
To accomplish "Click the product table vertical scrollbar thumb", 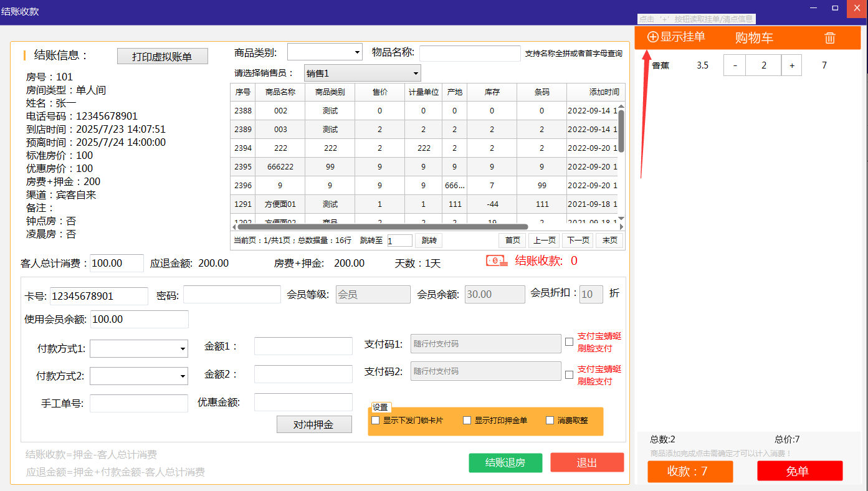I will [621, 130].
